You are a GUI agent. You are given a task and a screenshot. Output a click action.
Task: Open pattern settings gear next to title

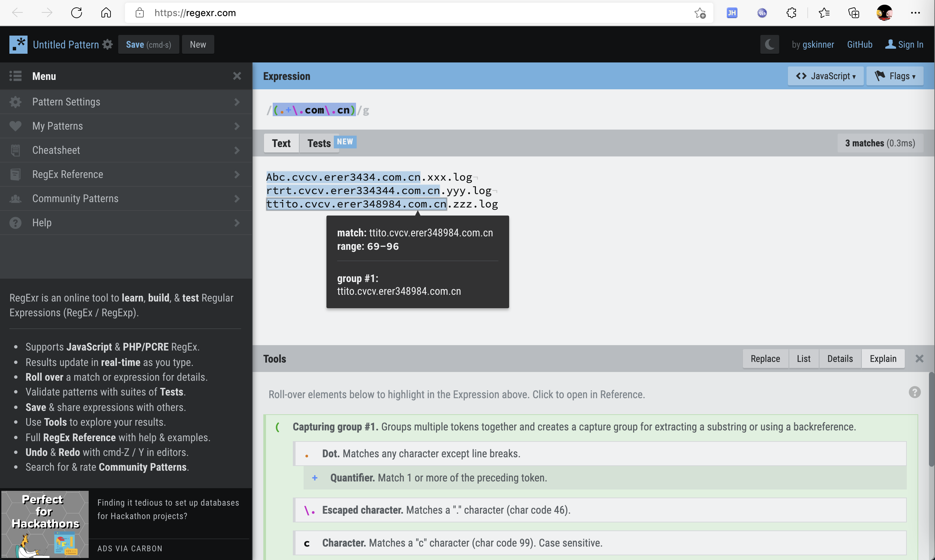click(107, 45)
